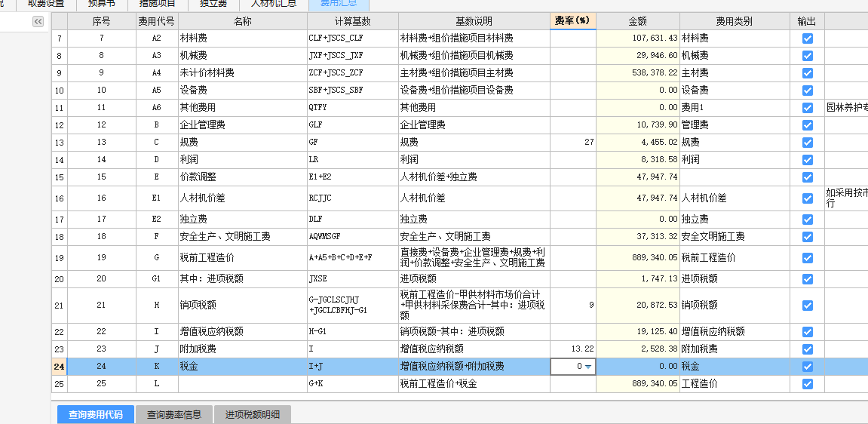Click the 费率(%) column header
868x424 pixels.
coord(573,21)
